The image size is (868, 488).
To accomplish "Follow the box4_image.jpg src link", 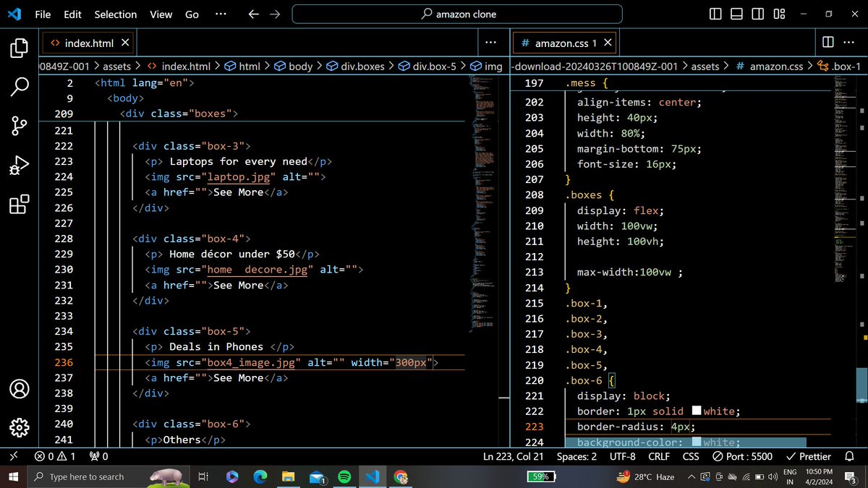I will point(250,362).
